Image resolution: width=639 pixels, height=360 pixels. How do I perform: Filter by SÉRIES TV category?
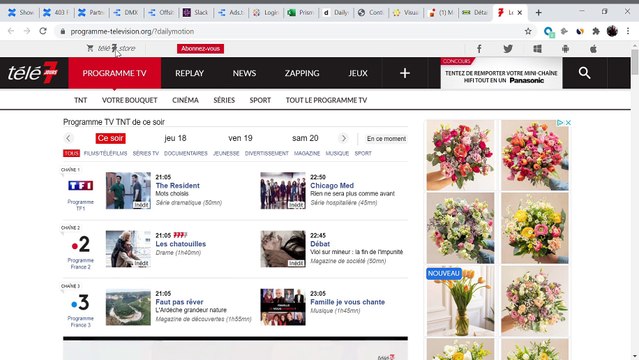pos(145,153)
